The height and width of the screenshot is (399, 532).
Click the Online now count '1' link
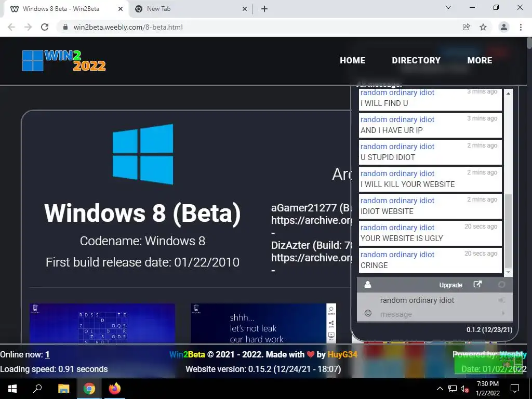click(x=47, y=355)
